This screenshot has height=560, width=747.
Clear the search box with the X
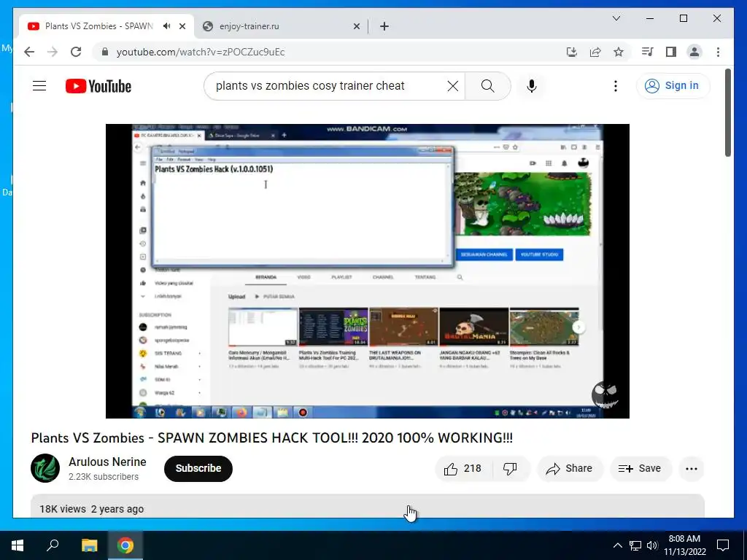coord(452,86)
